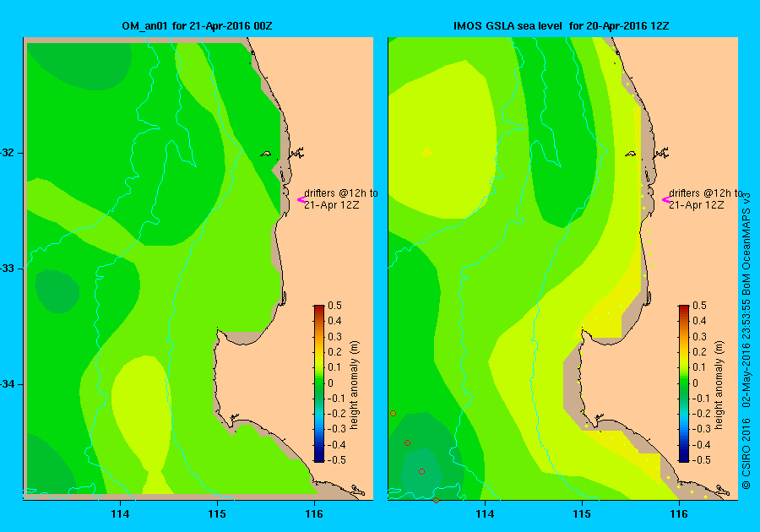The height and width of the screenshot is (532, 760).
Task: Click the right map title "IMOS GSLA sea level for 20-Apr-2016 12Z"
Action: (562, 25)
